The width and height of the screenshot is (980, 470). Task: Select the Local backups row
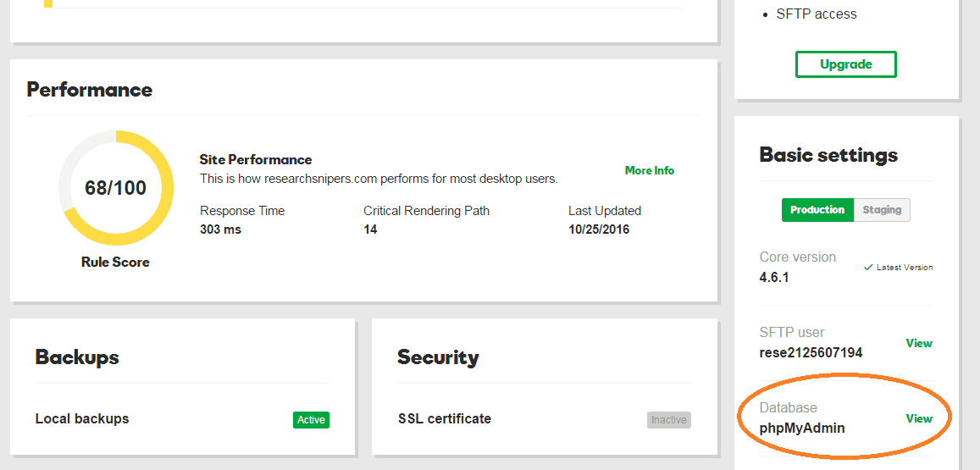[x=82, y=418]
